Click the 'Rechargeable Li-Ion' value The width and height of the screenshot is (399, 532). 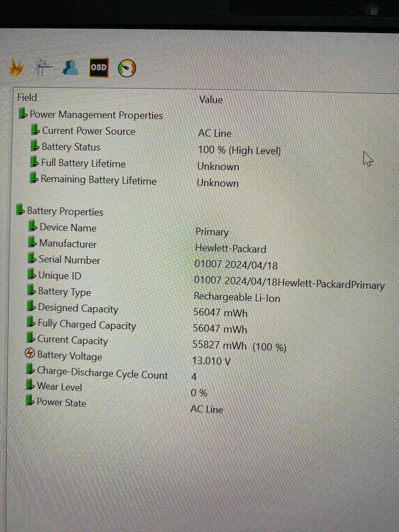[237, 297]
